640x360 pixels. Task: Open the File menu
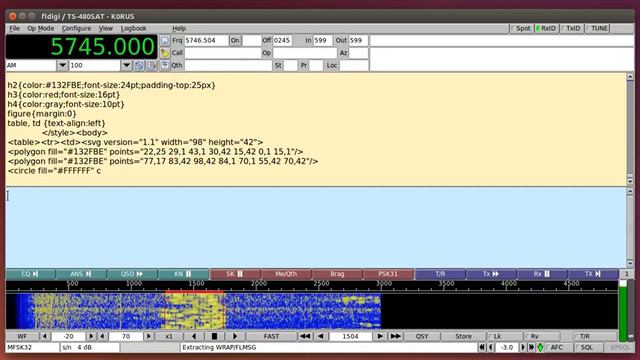point(14,28)
